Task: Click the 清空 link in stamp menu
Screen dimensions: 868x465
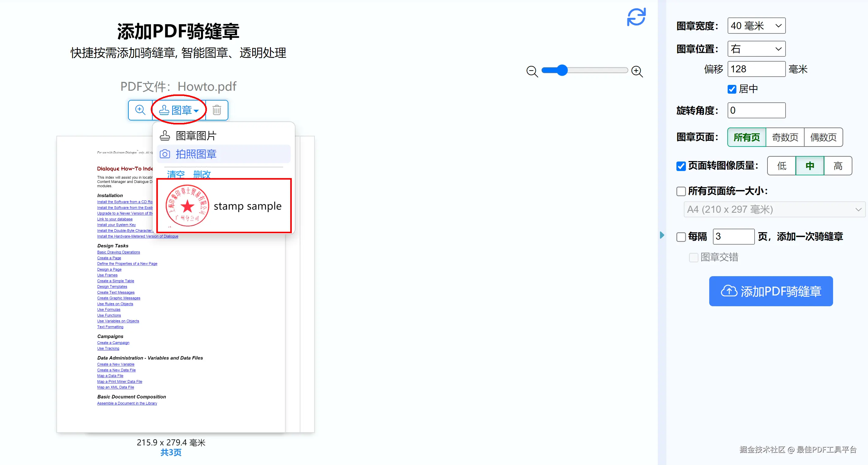Action: point(176,174)
